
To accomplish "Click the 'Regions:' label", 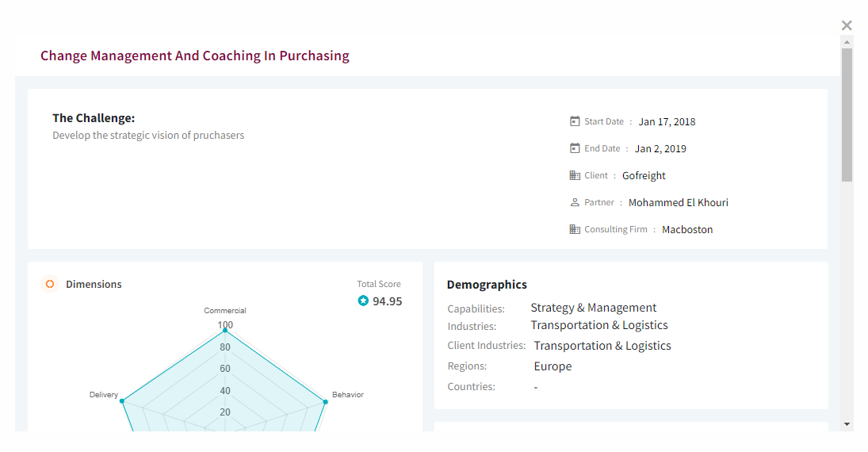I will pos(467,366).
